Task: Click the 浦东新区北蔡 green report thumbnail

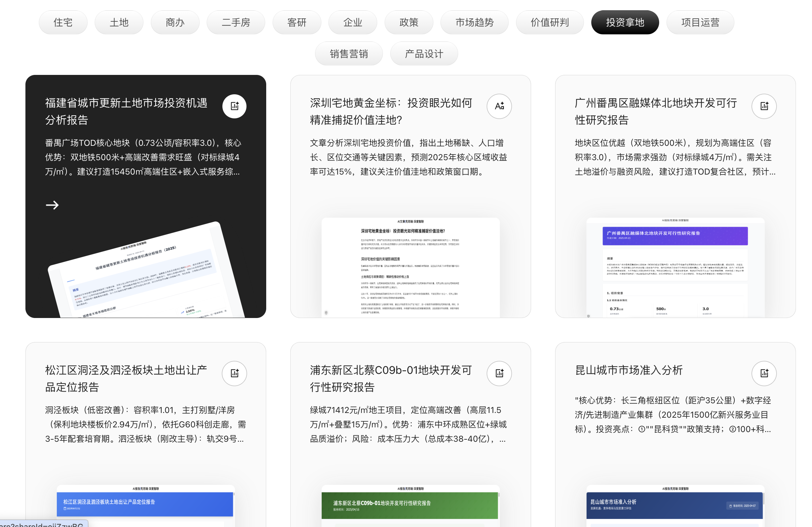Action: [x=410, y=506]
